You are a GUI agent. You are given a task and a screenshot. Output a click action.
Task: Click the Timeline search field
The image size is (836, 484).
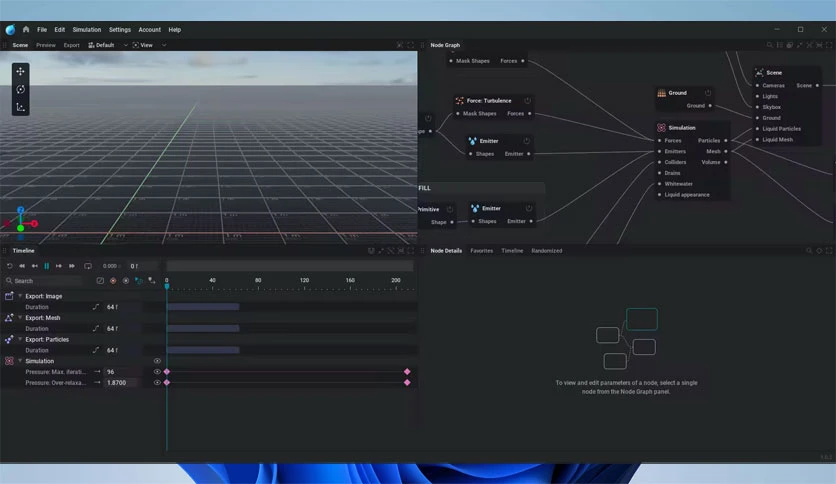tap(45, 280)
